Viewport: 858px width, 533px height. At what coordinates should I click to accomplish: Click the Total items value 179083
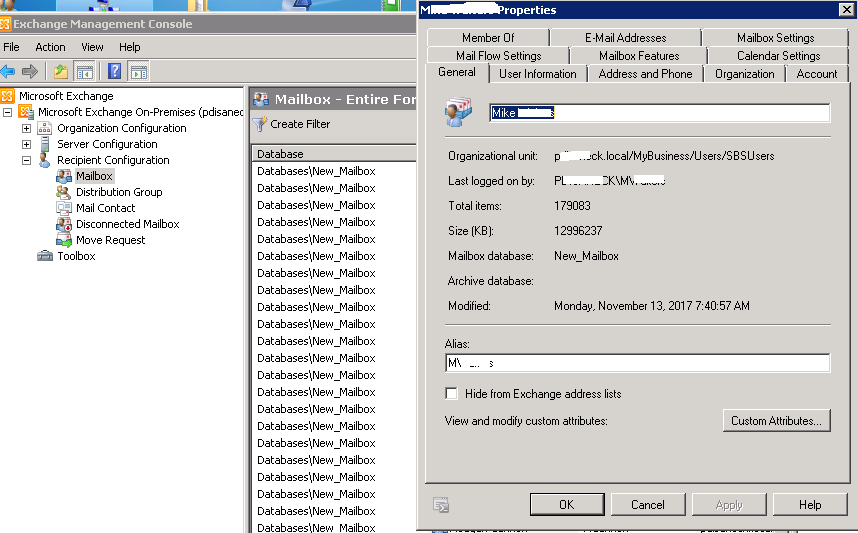click(572, 206)
